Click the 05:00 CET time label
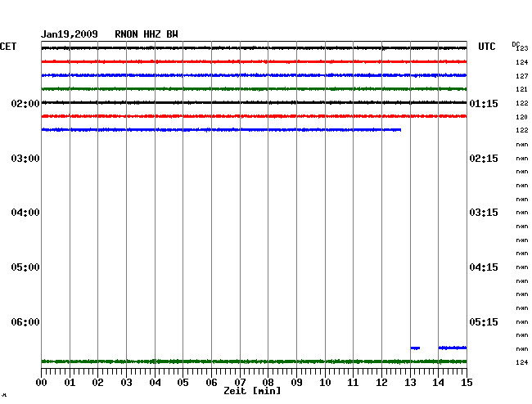The image size is (532, 404). tap(25, 267)
